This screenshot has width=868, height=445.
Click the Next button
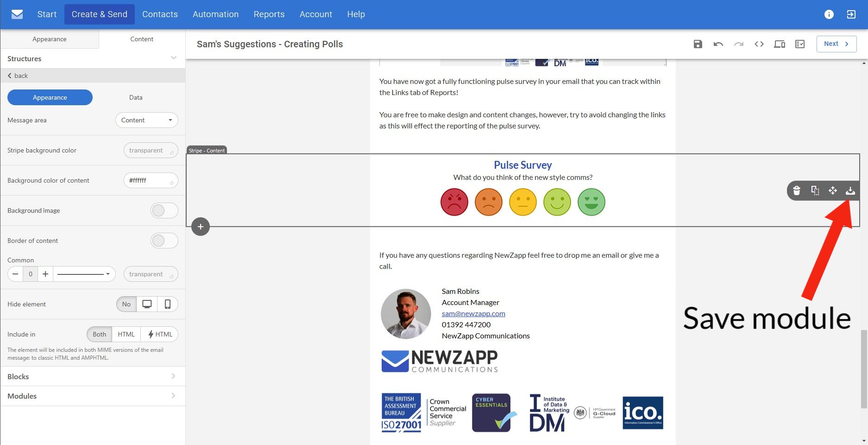pos(836,44)
